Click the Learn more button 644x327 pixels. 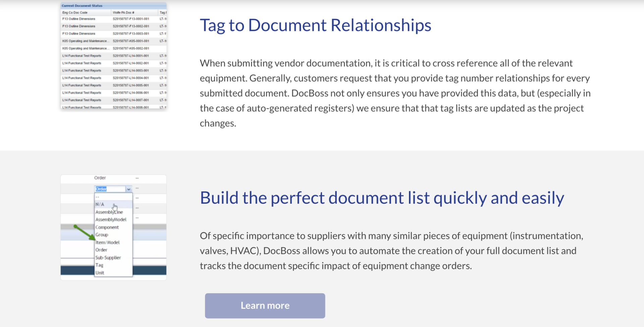pos(265,306)
